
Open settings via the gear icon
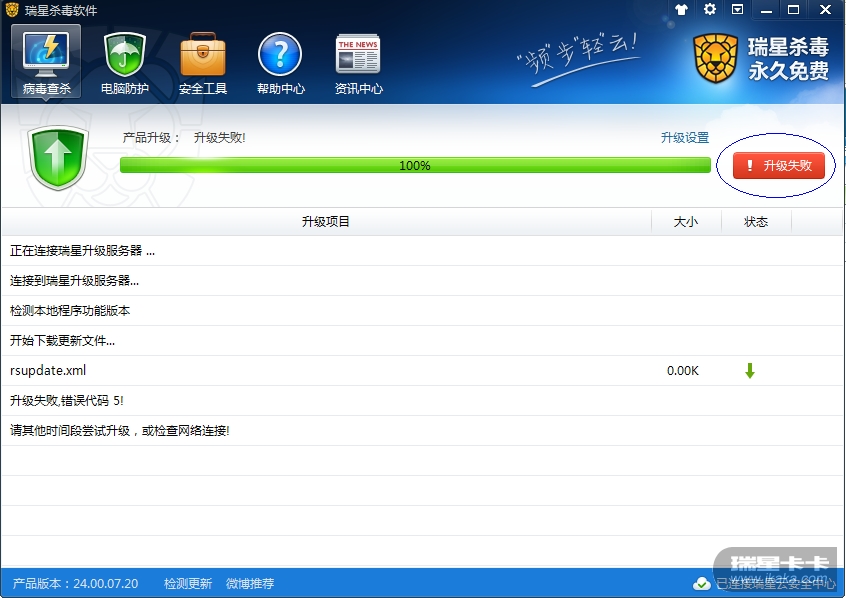point(709,9)
